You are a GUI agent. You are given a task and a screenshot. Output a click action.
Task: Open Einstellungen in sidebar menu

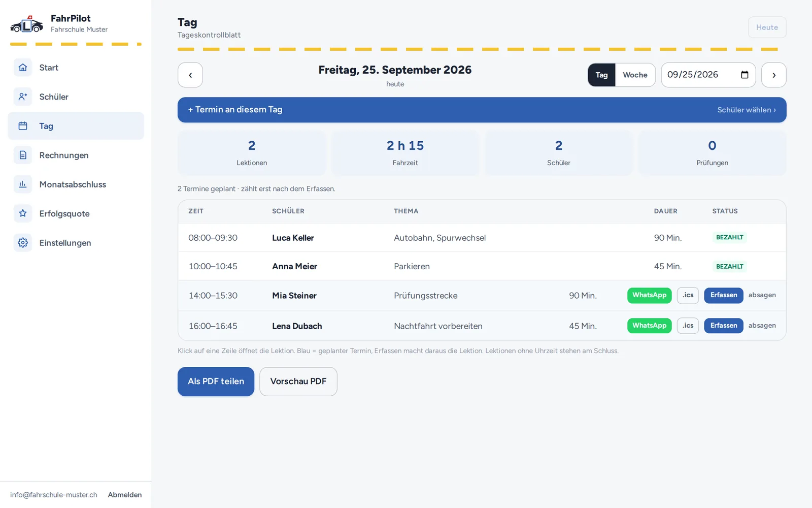76,243
